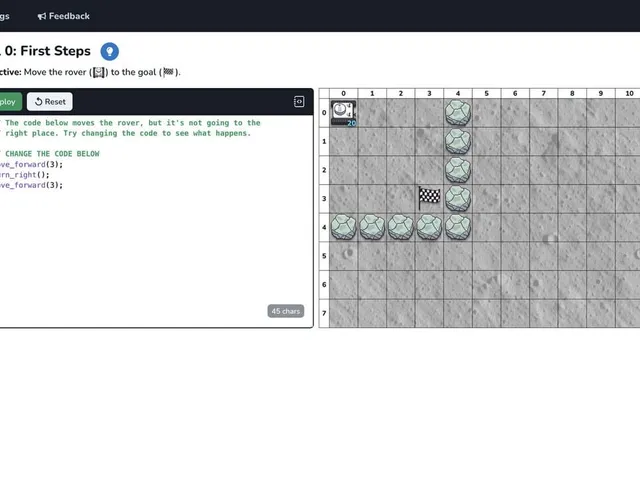Image resolution: width=640 pixels, height=480 pixels.
Task: Toggle the code panel layout icon
Action: [299, 102]
